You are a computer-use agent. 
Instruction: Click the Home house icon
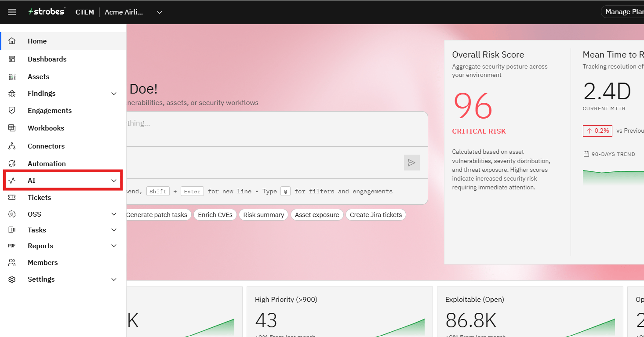click(12, 41)
